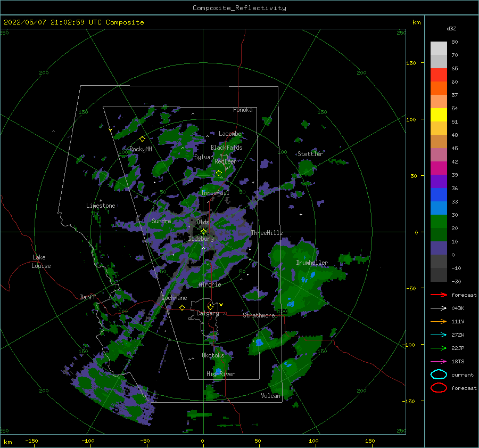
Task: Select the 54 dBZ yellow color swatch
Action: point(439,115)
